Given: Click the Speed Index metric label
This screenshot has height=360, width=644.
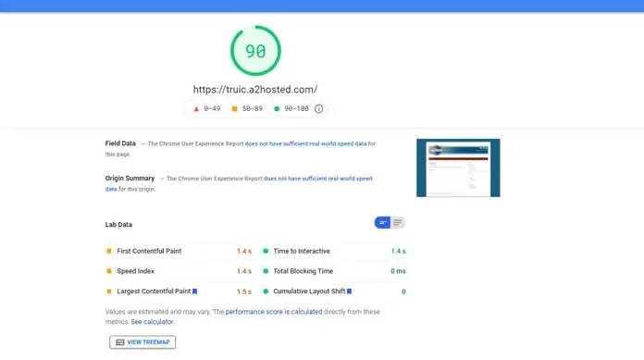Looking at the screenshot, I should point(135,271).
